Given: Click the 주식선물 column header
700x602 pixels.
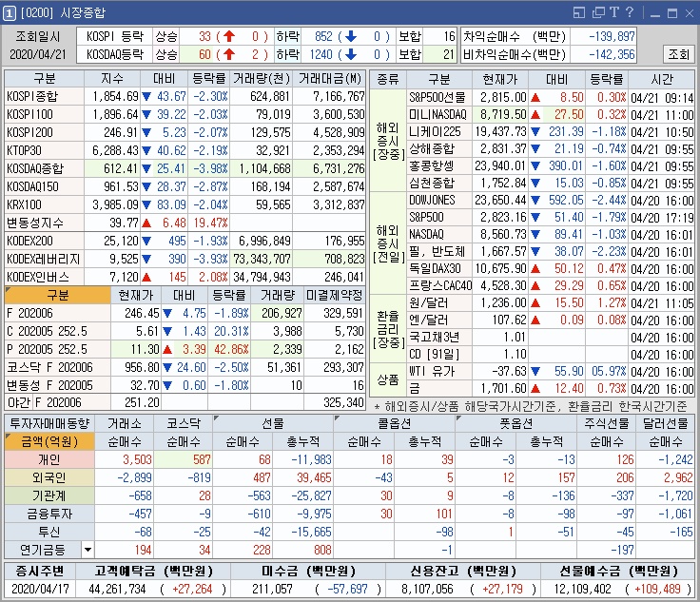Looking at the screenshot, I should pos(606,423).
